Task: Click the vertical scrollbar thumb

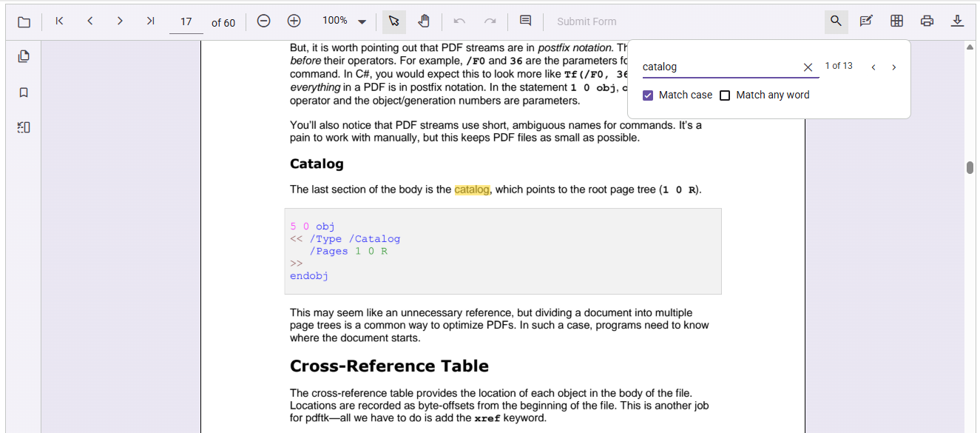Action: [x=970, y=167]
